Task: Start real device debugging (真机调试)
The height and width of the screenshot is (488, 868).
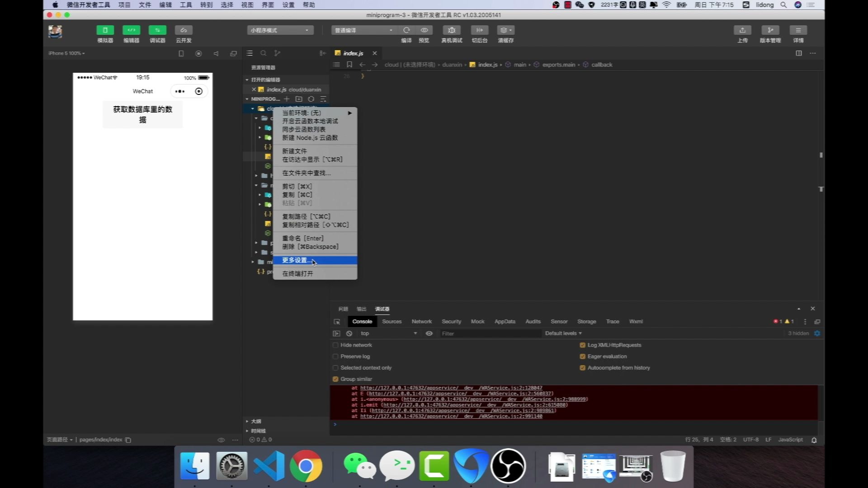Action: point(451,30)
